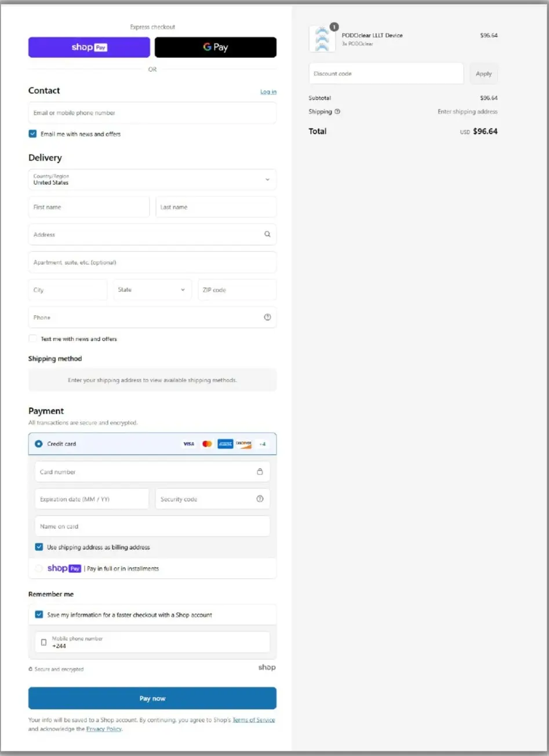Click the +4 more card brands indicator
This screenshot has width=549, height=756.
coord(261,444)
